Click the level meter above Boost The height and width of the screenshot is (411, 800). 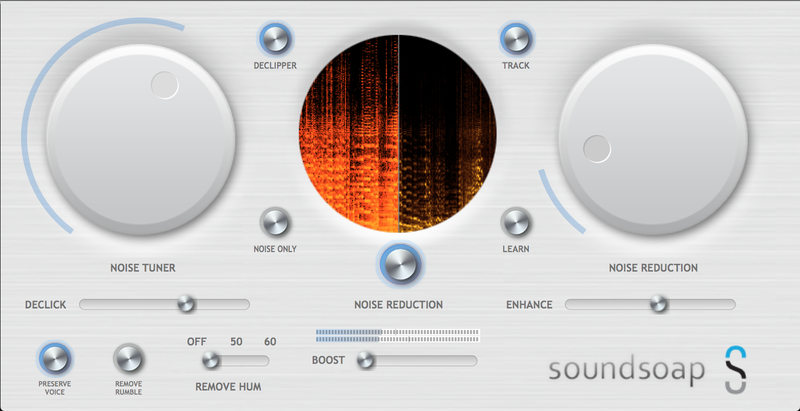[397, 335]
